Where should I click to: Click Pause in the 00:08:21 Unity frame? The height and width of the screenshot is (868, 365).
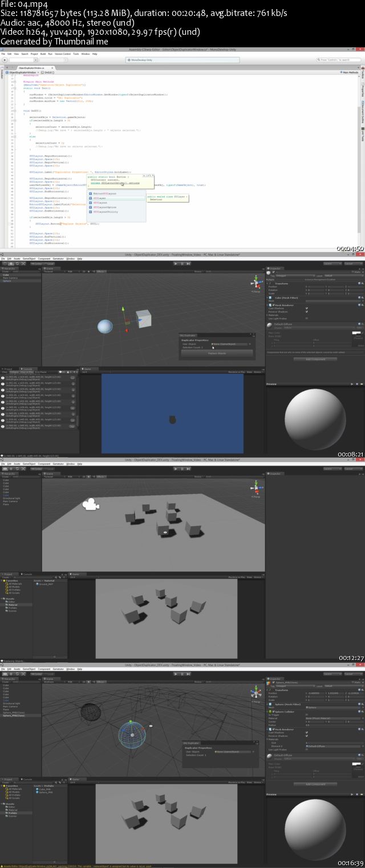182,263
